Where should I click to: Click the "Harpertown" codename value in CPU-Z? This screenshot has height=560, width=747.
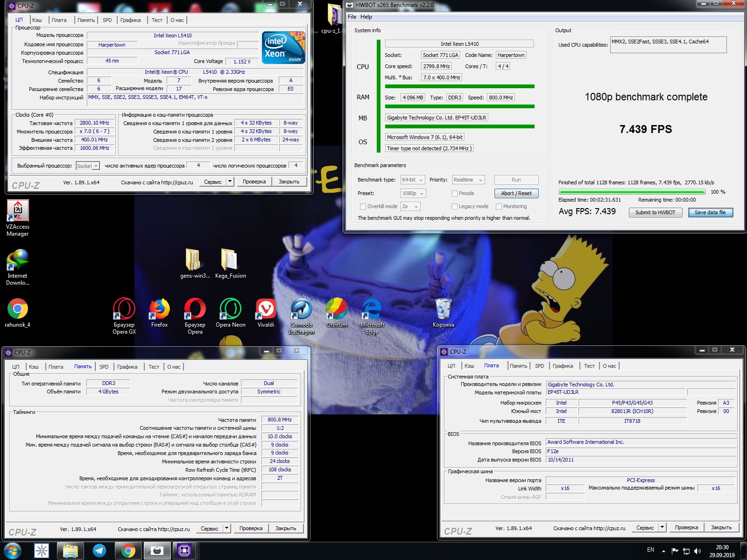112,45
